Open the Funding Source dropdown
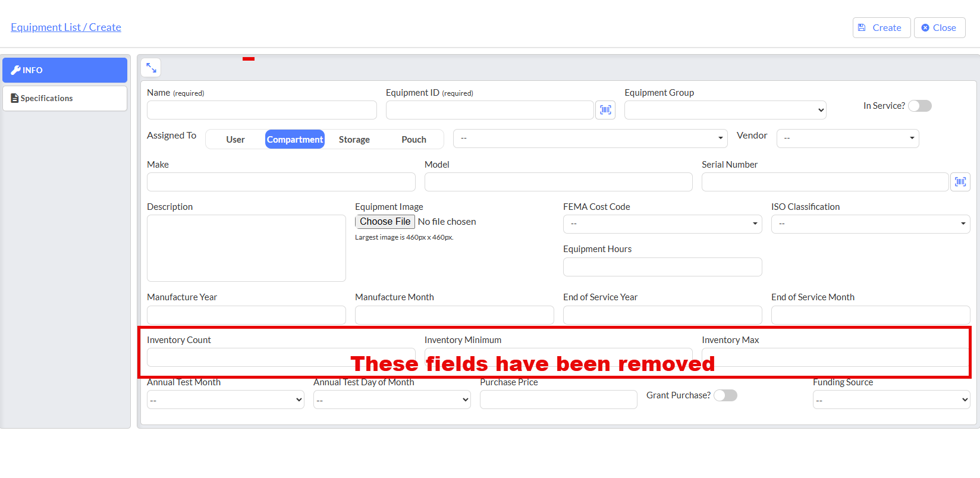 [891, 400]
